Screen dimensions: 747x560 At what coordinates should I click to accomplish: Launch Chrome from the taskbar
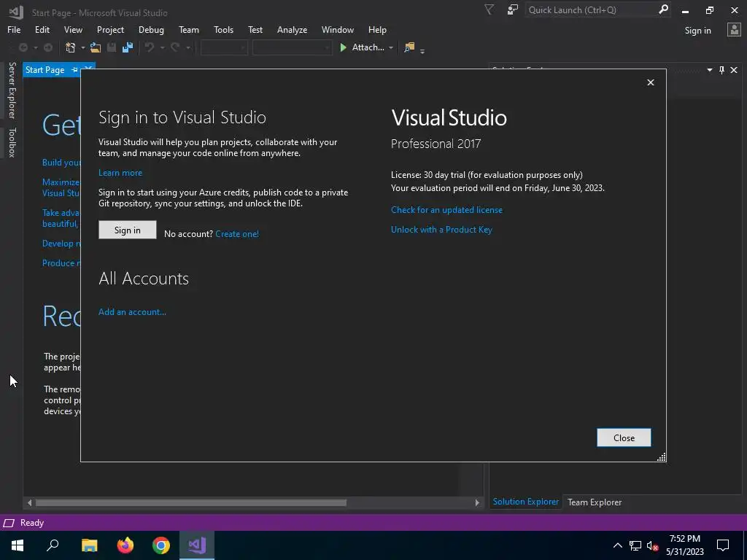pyautogui.click(x=161, y=545)
